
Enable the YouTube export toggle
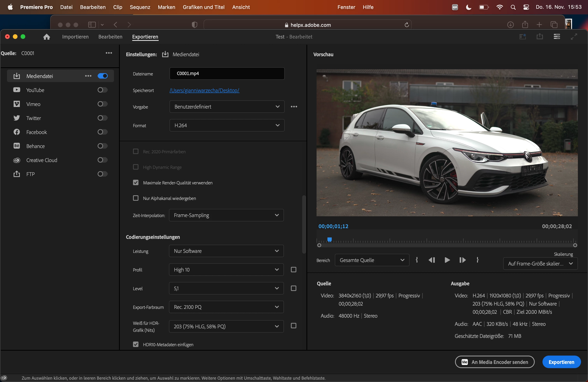point(102,90)
